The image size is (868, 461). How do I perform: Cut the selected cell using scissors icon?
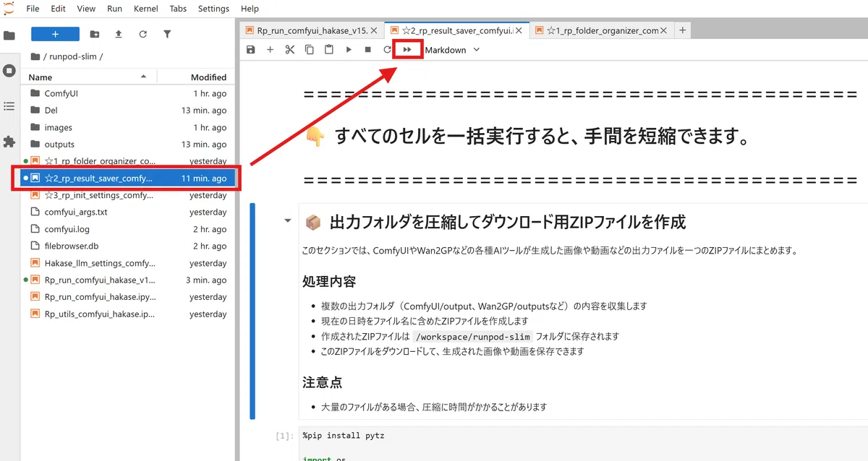[289, 50]
